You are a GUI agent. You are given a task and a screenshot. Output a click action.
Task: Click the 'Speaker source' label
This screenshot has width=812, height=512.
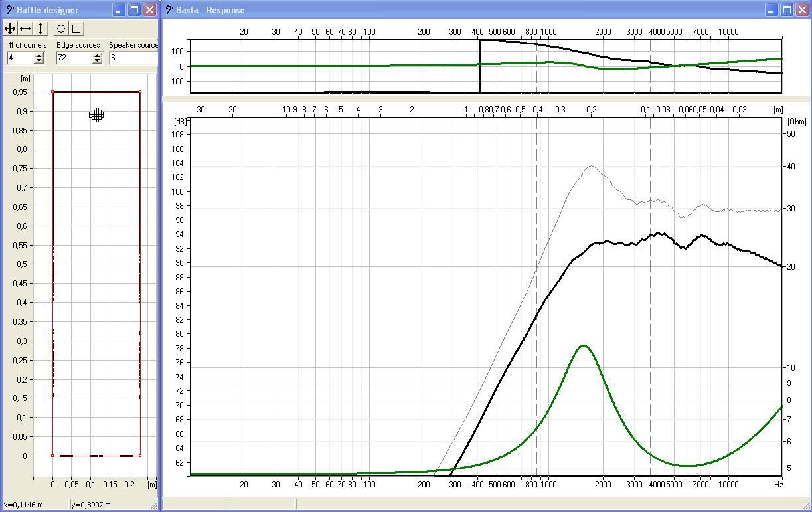pos(133,45)
